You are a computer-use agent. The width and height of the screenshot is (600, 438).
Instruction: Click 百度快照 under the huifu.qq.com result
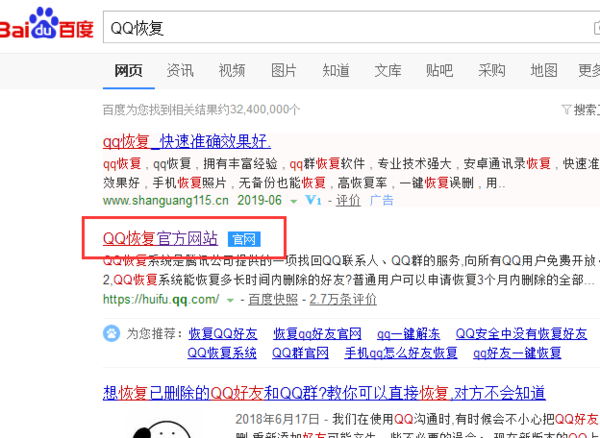pyautogui.click(x=271, y=299)
